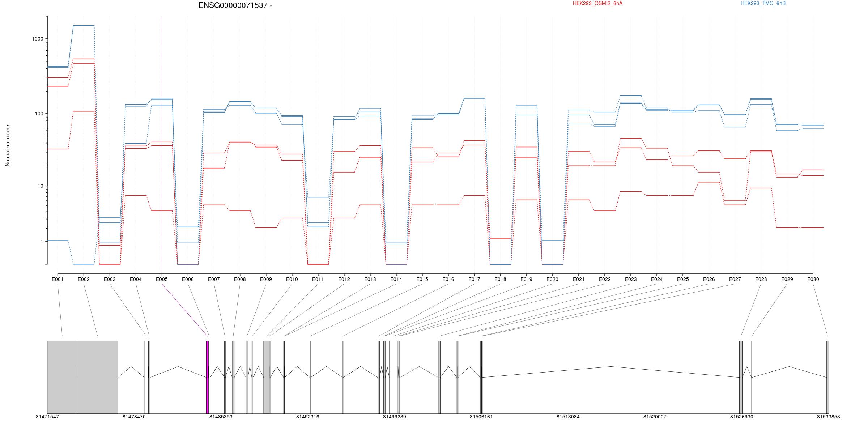This screenshot has height=434, width=868.
Task: Click exon label E019
Action: pos(526,279)
